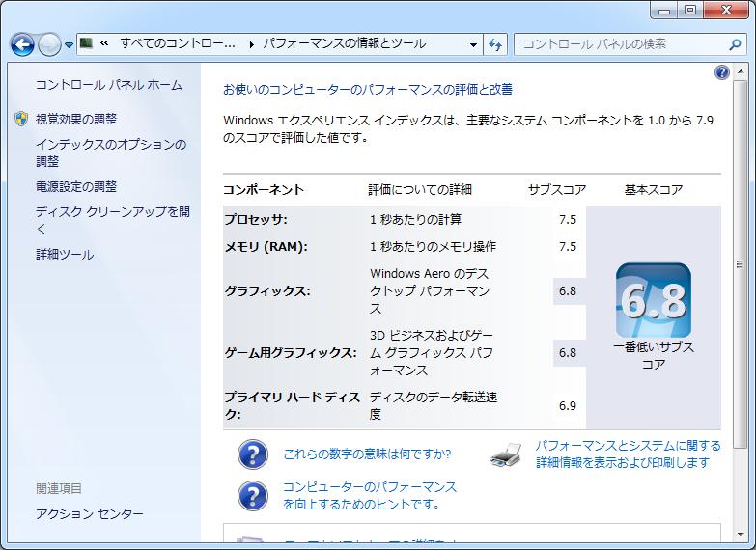Click the Back navigation arrow button
The image size is (756, 550).
[22, 45]
